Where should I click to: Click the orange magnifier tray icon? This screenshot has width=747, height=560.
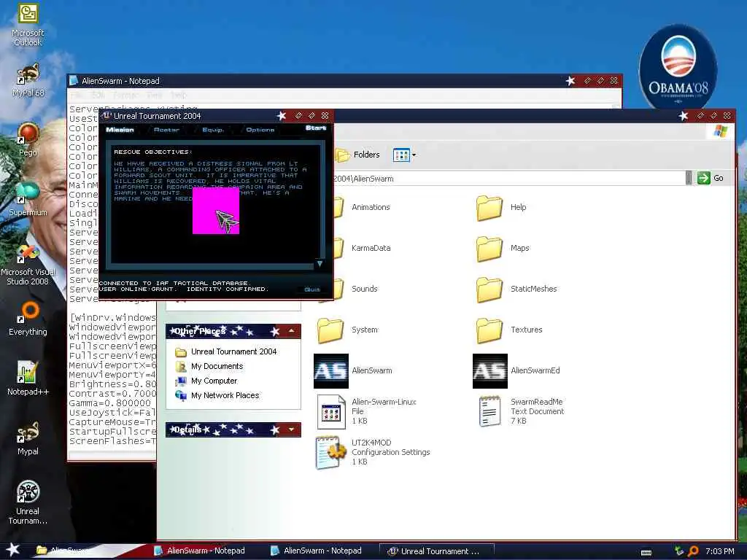click(x=693, y=551)
